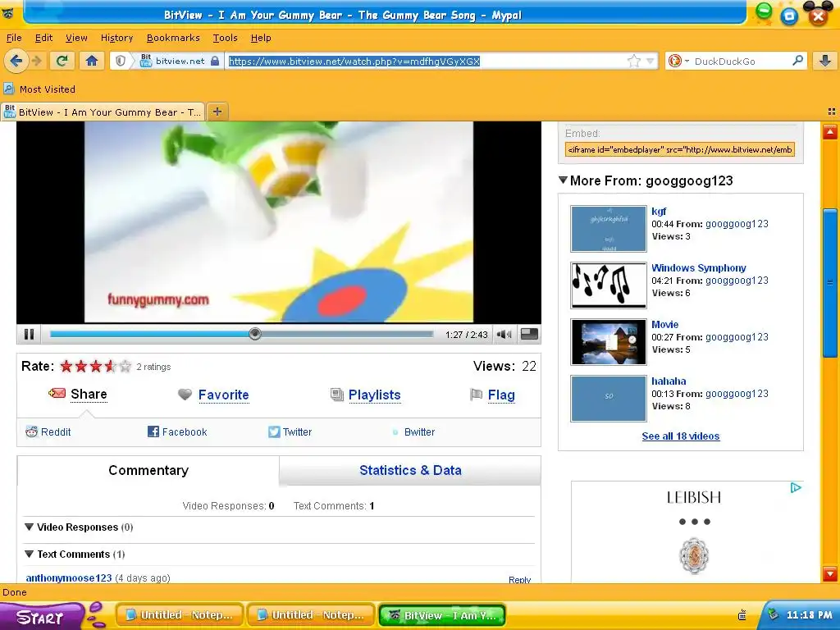The width and height of the screenshot is (840, 630).
Task: Toggle the video fullscreen icon
Action: point(529,334)
